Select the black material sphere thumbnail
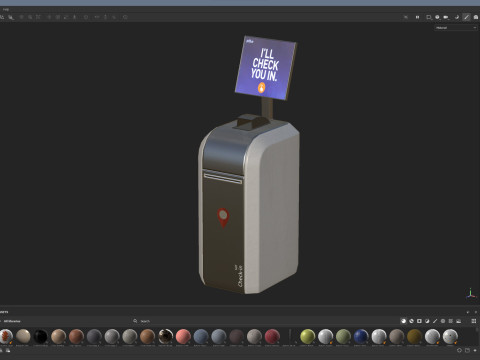The height and width of the screenshot is (360, 480). coord(41,336)
